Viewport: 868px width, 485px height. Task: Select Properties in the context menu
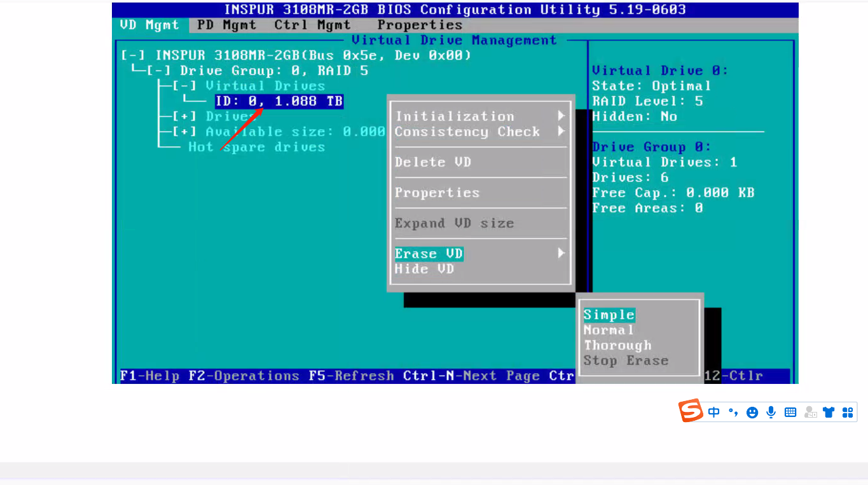point(437,193)
